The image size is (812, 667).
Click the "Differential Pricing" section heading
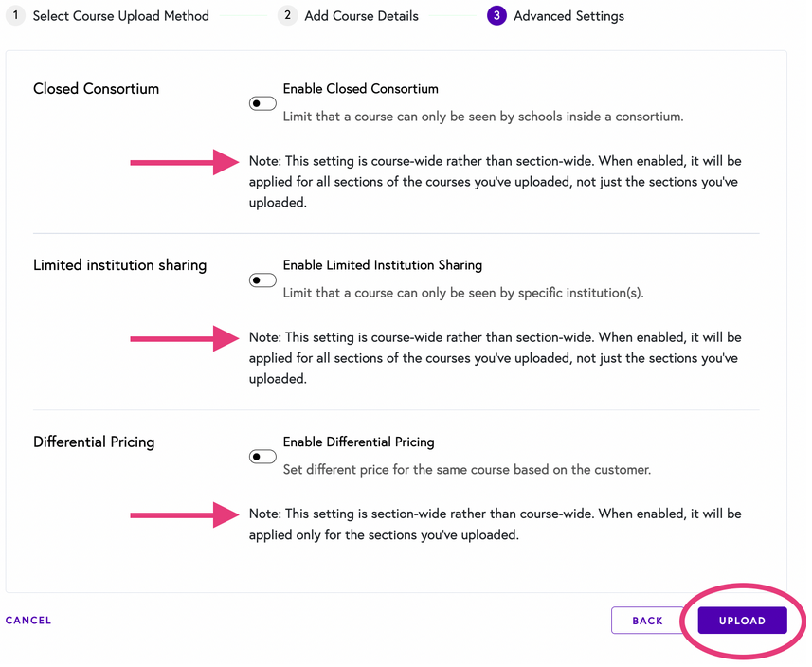(94, 442)
